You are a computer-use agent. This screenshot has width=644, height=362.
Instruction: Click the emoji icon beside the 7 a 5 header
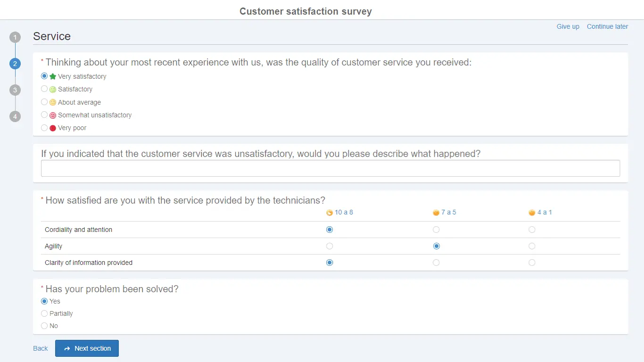(x=436, y=212)
